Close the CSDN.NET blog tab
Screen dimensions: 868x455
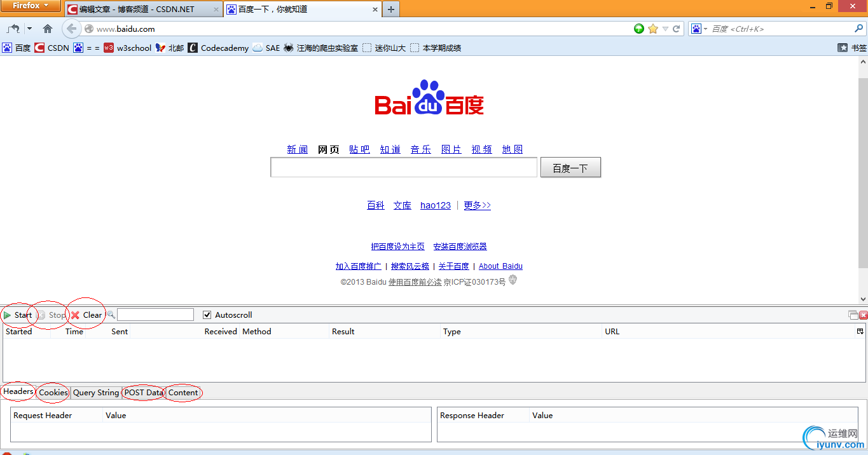(x=216, y=10)
